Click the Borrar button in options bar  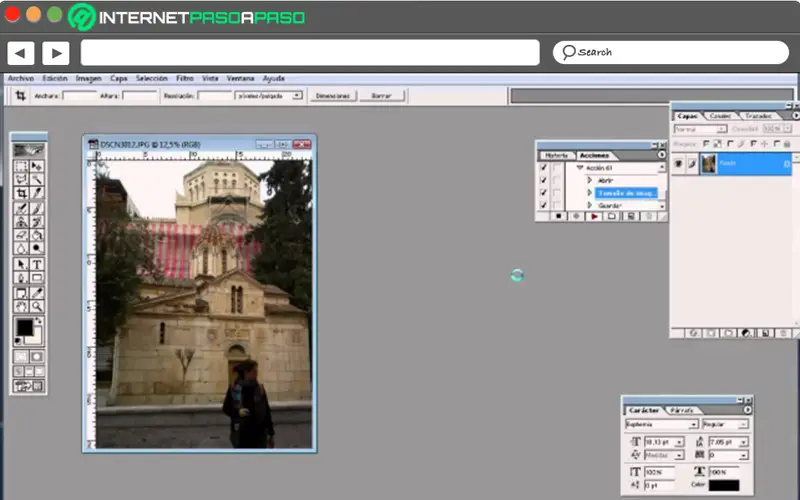tap(381, 96)
